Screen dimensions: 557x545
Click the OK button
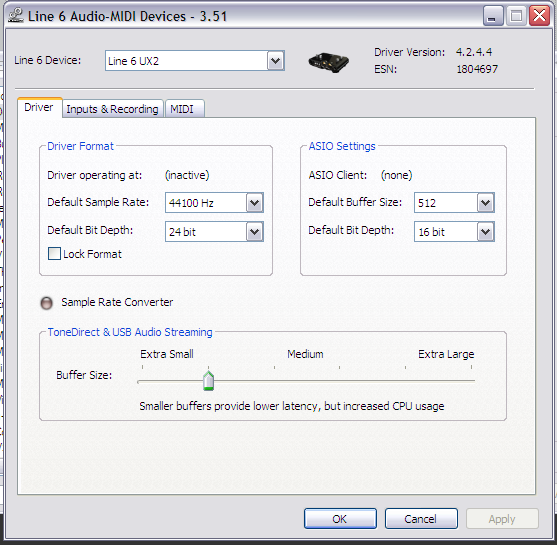(340, 519)
